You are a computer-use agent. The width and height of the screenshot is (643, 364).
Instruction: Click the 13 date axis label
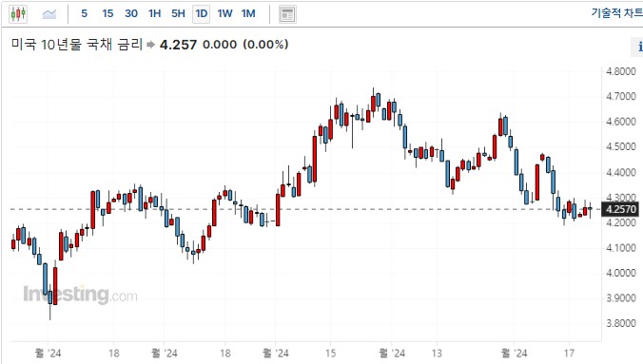[x=437, y=353]
